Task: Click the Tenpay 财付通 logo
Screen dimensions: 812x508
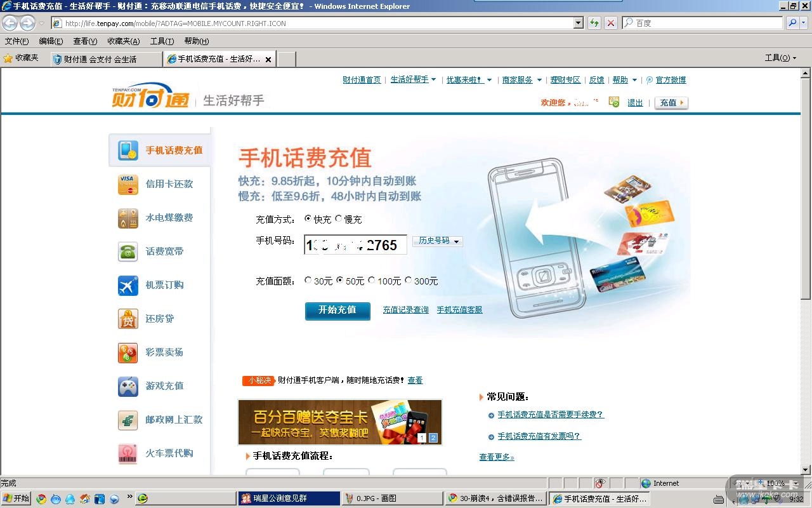Action: (150, 95)
